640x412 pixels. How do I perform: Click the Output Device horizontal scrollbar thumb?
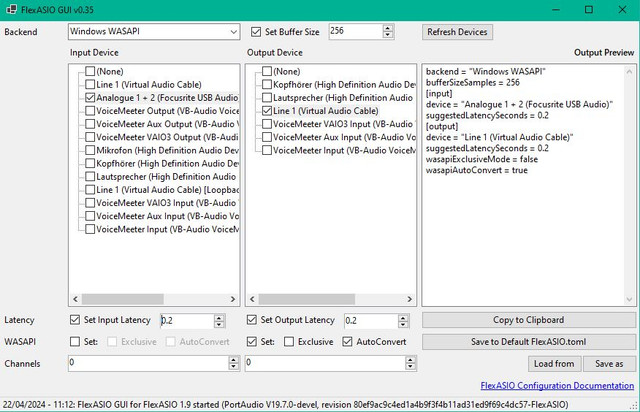307,299
